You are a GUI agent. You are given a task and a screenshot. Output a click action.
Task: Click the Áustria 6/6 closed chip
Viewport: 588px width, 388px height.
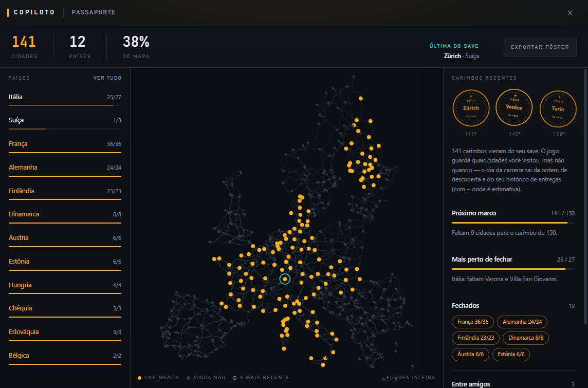click(470, 355)
